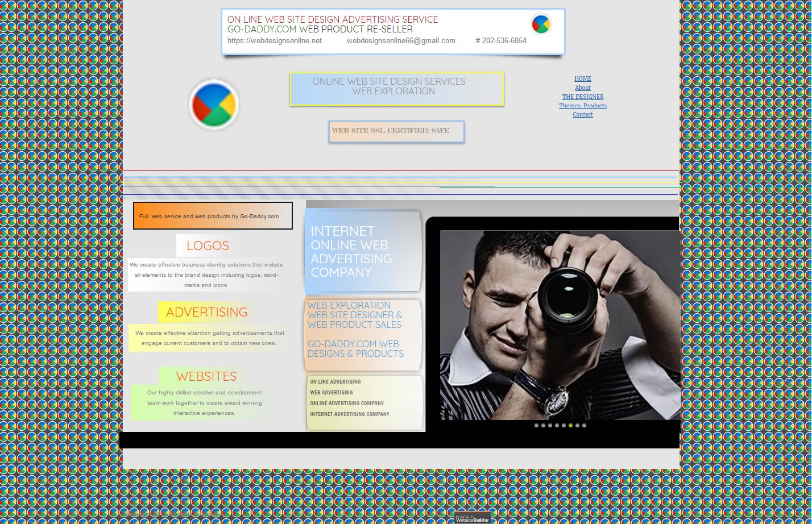Click the 'ONLINE WEB SITE DESIGN SERVICES' title line
The image size is (812, 524).
(389, 81)
